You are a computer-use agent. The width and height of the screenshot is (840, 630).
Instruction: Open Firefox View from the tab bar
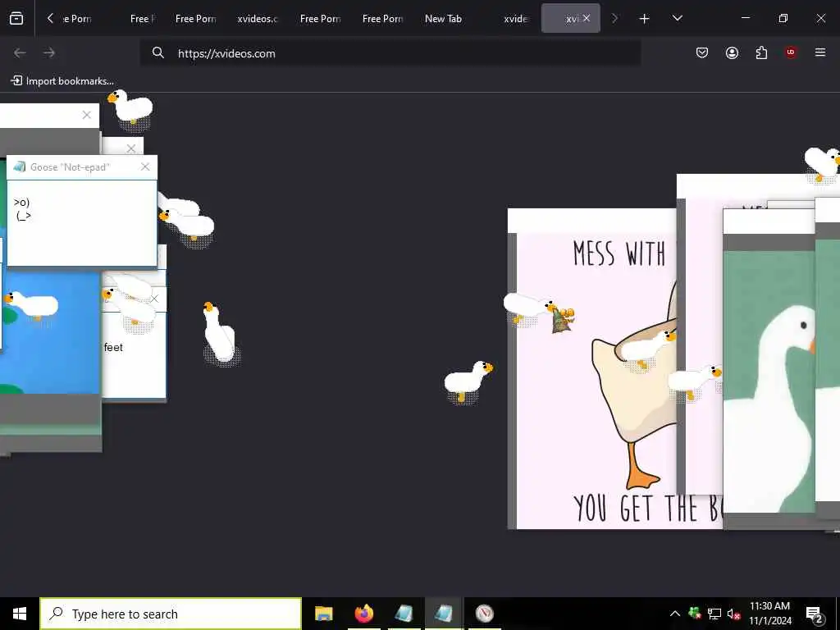click(16, 18)
